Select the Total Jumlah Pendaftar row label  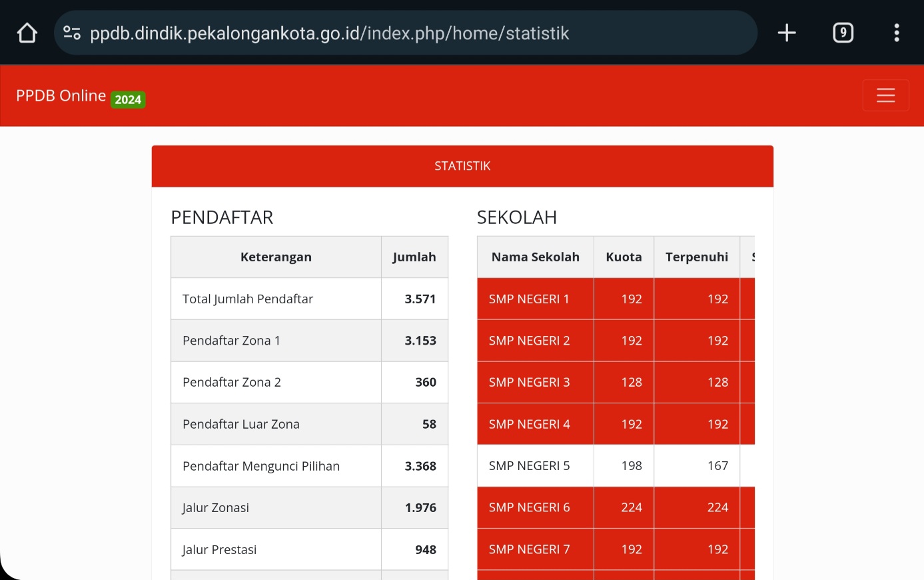point(248,299)
